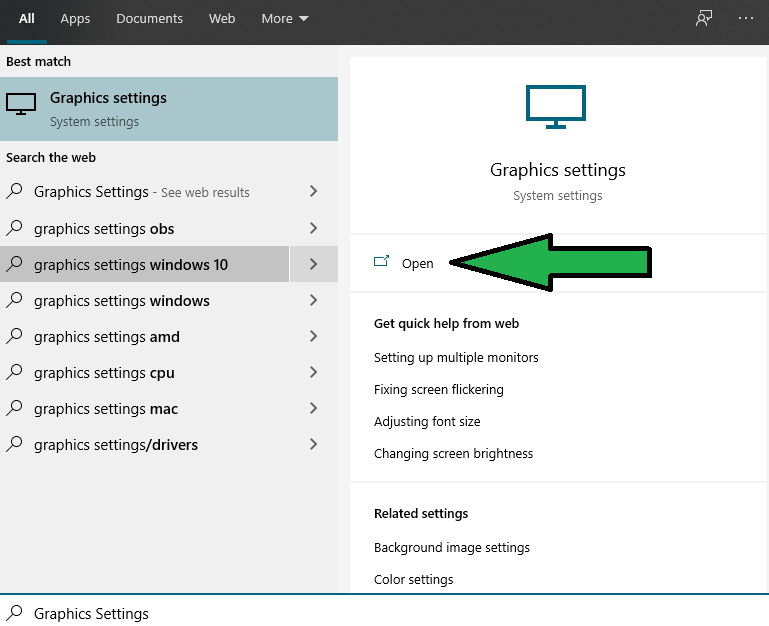Expand chevron for 'graphics settings windows' suggestion
The image size is (769, 626).
tap(314, 300)
